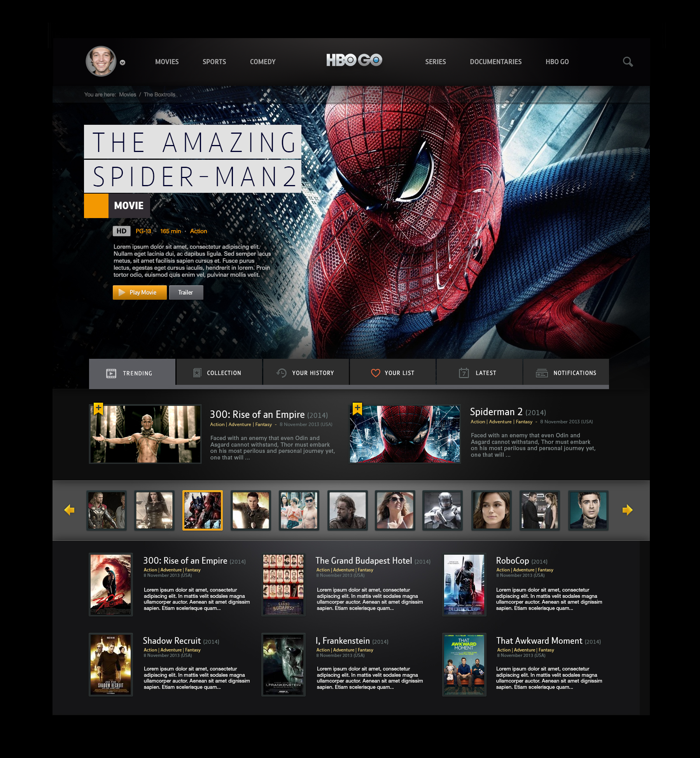Screen dimensions: 700x758
Task: Click the orange square beside MOVIE label
Action: tap(96, 206)
